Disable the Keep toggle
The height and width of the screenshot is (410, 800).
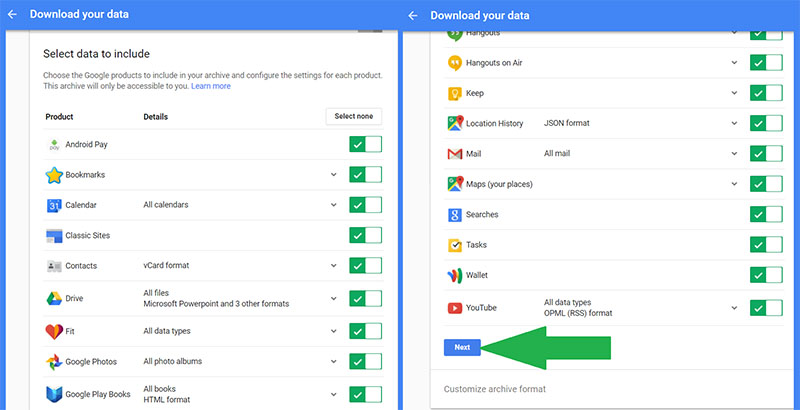coord(766,93)
